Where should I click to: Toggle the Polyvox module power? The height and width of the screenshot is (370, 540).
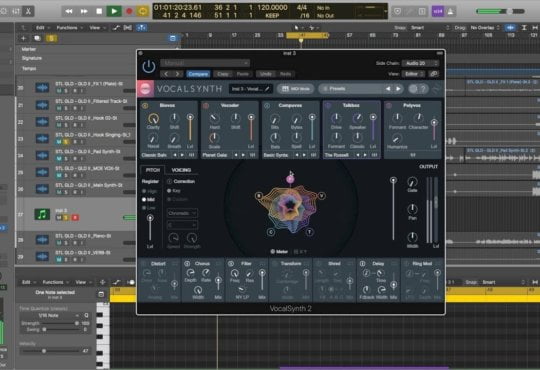[389, 105]
